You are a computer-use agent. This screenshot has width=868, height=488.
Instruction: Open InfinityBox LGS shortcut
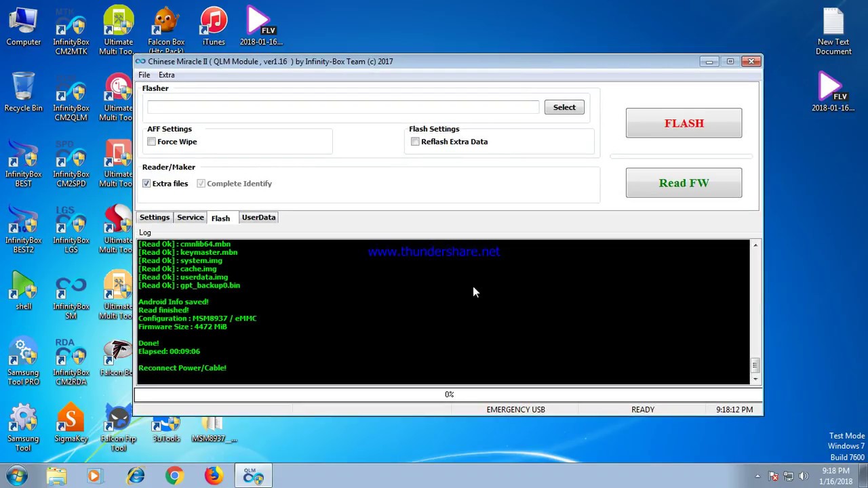71,230
